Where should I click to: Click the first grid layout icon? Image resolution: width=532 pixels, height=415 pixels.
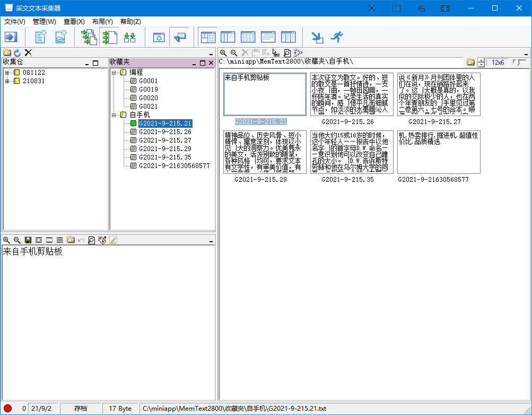[208, 37]
